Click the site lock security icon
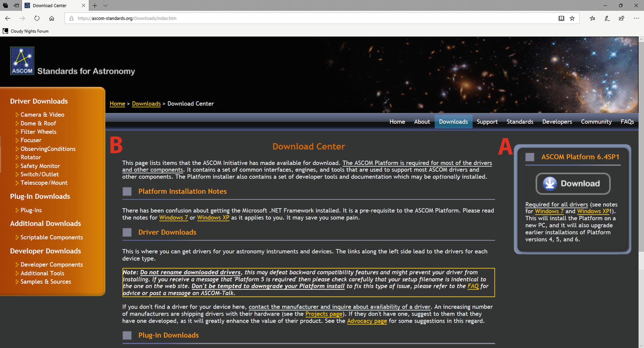 coord(71,18)
